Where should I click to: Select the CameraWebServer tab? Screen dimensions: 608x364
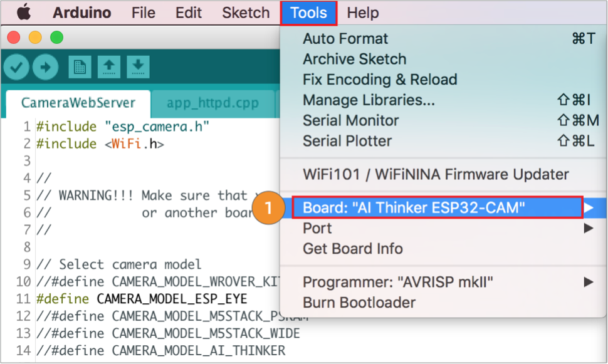(x=78, y=103)
